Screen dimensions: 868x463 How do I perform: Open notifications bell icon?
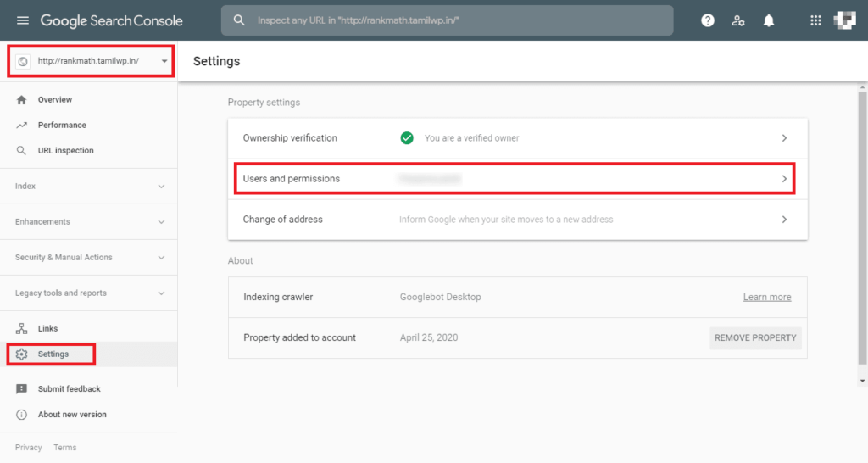(769, 20)
